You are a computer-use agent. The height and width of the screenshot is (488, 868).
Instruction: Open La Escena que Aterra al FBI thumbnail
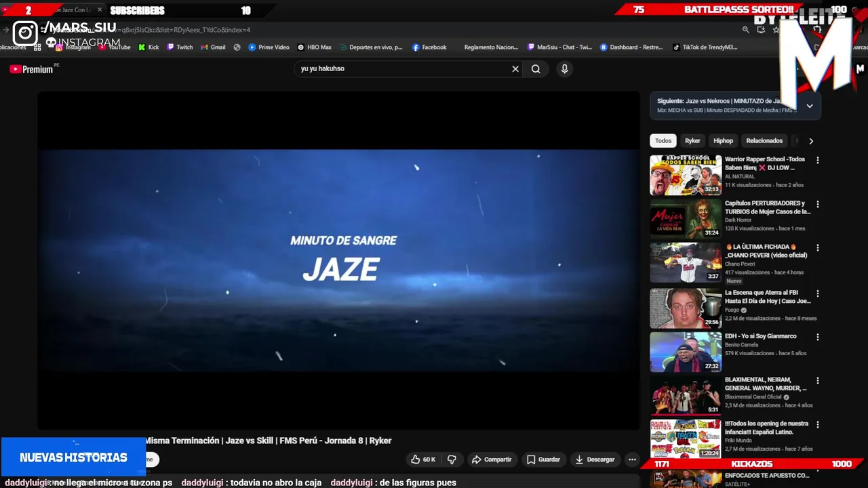pos(686,308)
